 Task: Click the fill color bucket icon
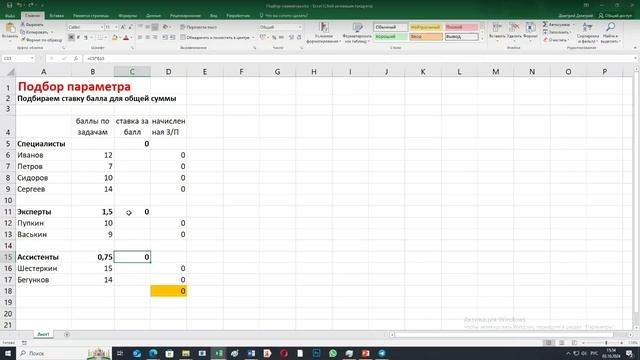point(115,38)
